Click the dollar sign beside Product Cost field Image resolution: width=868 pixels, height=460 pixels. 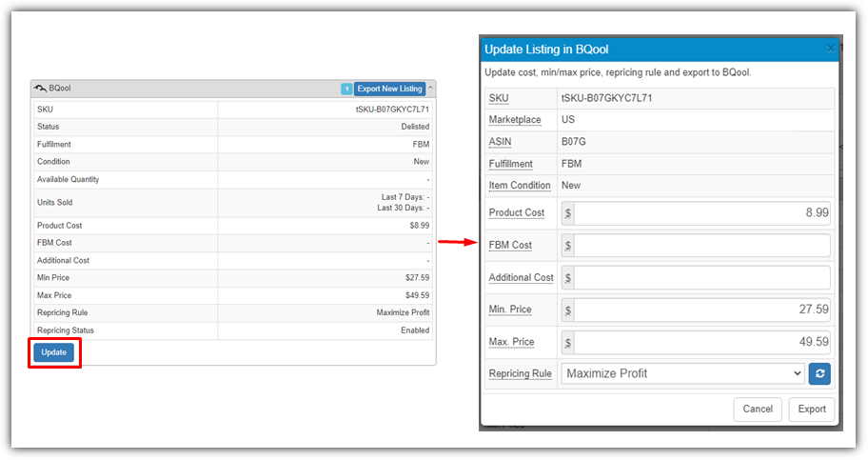[568, 213]
